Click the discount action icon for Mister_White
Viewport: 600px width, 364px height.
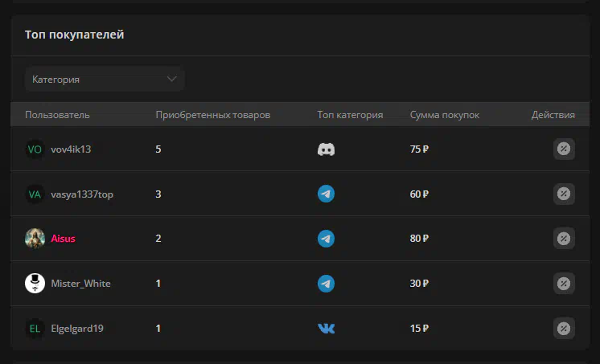click(x=564, y=284)
